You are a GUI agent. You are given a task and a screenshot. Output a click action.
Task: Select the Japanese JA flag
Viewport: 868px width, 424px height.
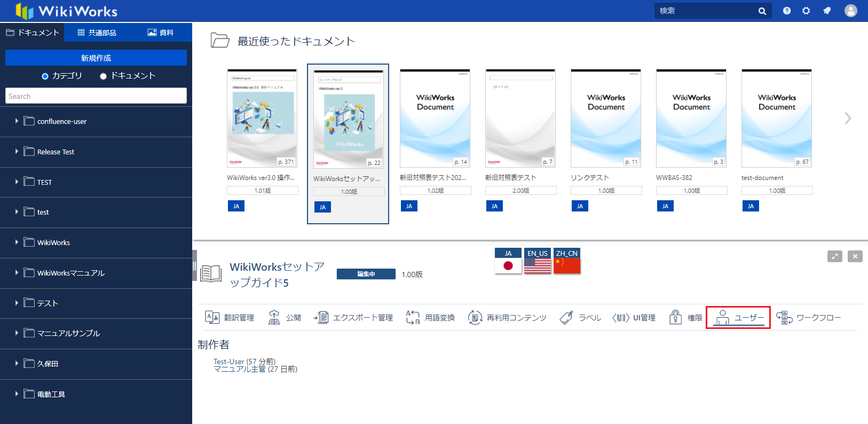tap(508, 261)
